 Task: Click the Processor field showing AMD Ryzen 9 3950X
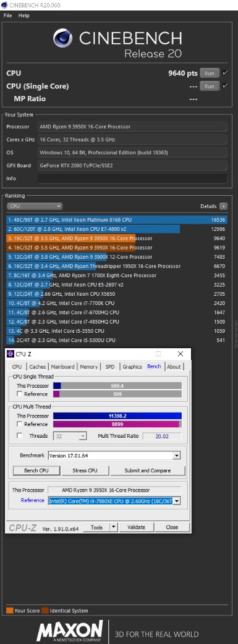(x=132, y=127)
